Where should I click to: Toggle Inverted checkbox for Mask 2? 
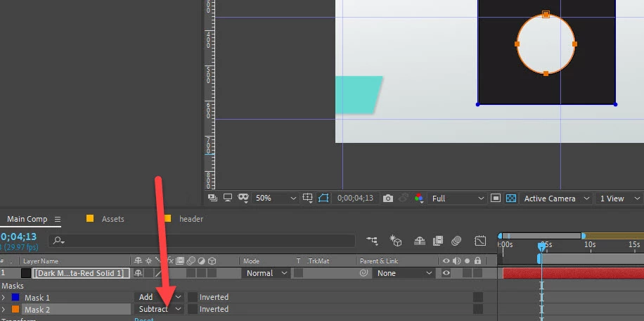tap(192, 309)
